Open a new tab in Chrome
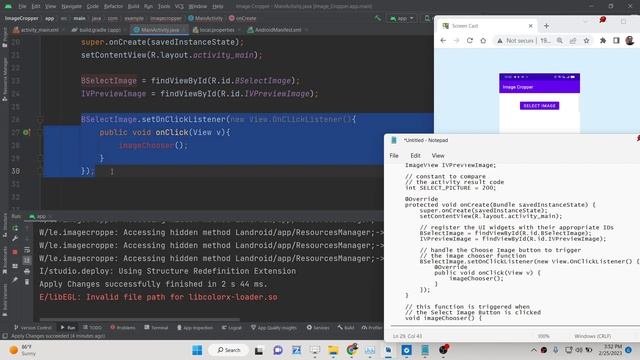 click(x=546, y=26)
